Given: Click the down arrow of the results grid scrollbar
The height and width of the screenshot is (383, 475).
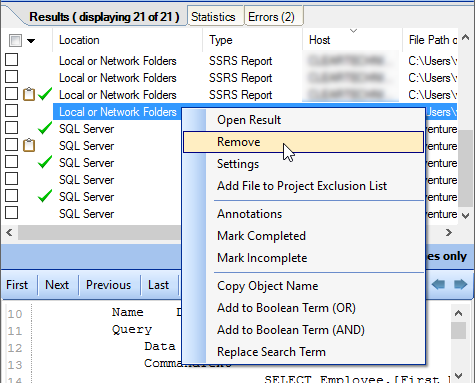Looking at the screenshot, I should coord(466,216).
